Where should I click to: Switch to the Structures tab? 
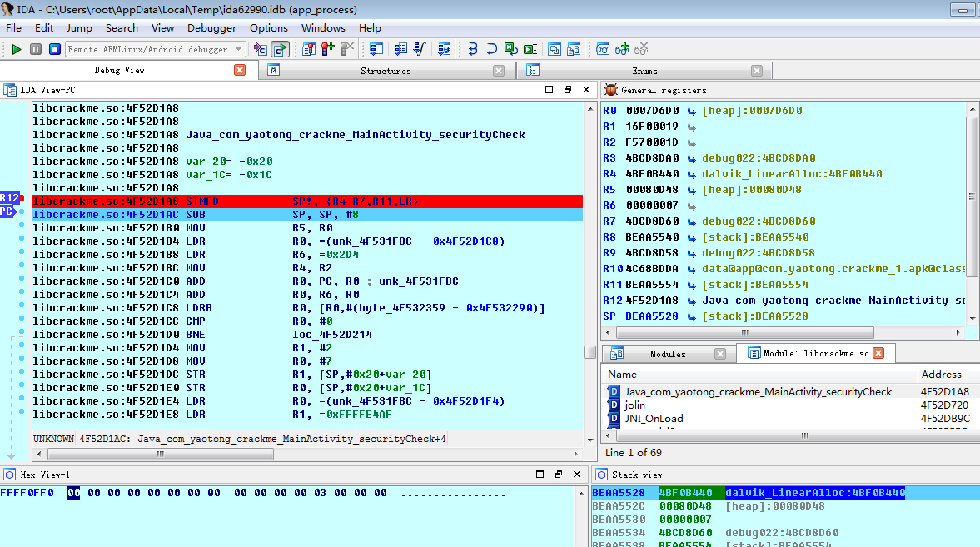click(385, 71)
